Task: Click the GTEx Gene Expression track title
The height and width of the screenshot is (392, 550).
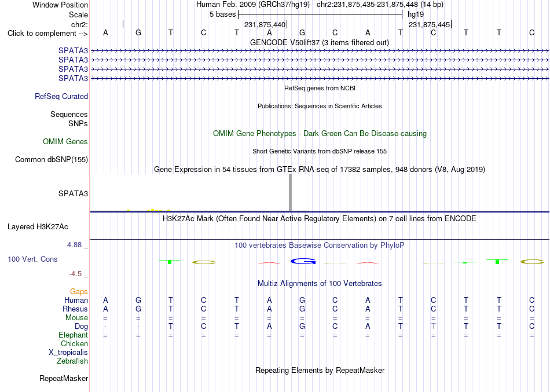Action: pos(320,170)
